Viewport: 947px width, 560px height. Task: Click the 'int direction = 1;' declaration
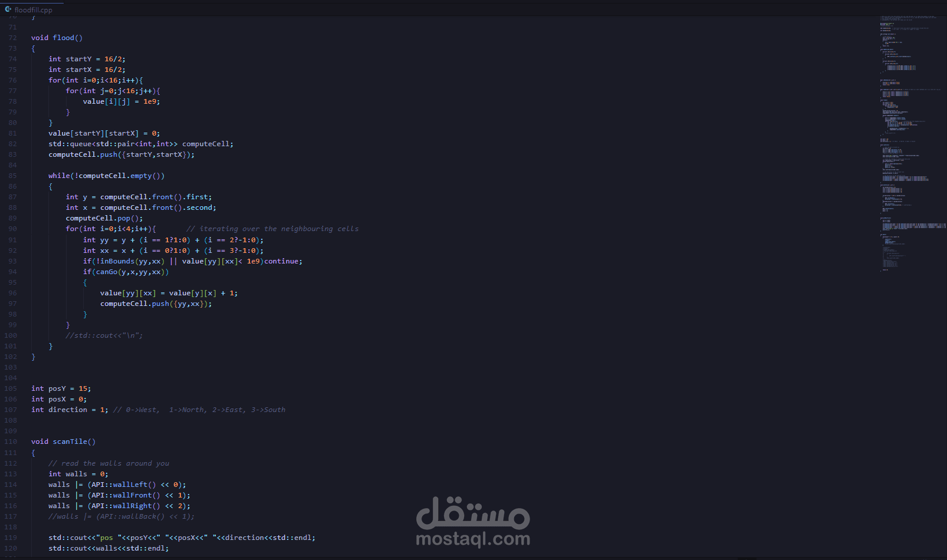(70, 410)
